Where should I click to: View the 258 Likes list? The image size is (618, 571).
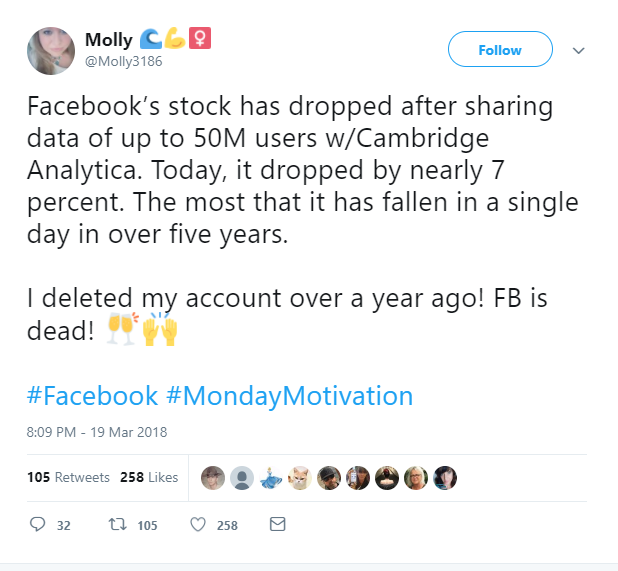149,477
